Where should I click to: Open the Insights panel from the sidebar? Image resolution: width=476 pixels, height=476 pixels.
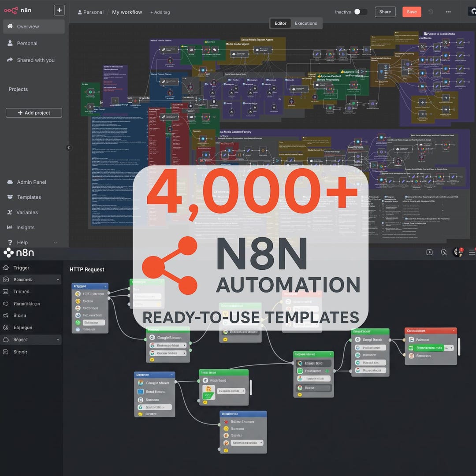(25, 227)
